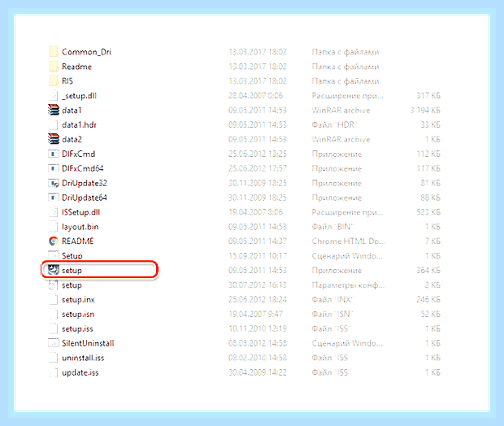
Task: Select the file name "layout.bin"
Action: click(x=80, y=227)
